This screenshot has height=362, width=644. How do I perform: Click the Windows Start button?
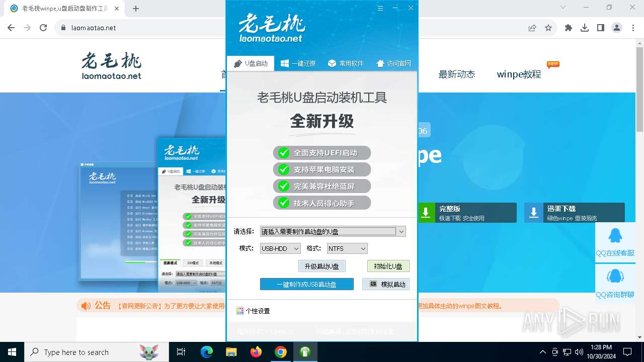click(12, 352)
